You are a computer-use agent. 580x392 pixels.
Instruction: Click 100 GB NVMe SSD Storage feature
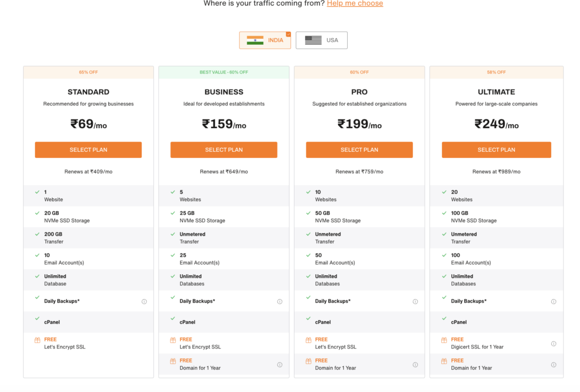(496, 217)
